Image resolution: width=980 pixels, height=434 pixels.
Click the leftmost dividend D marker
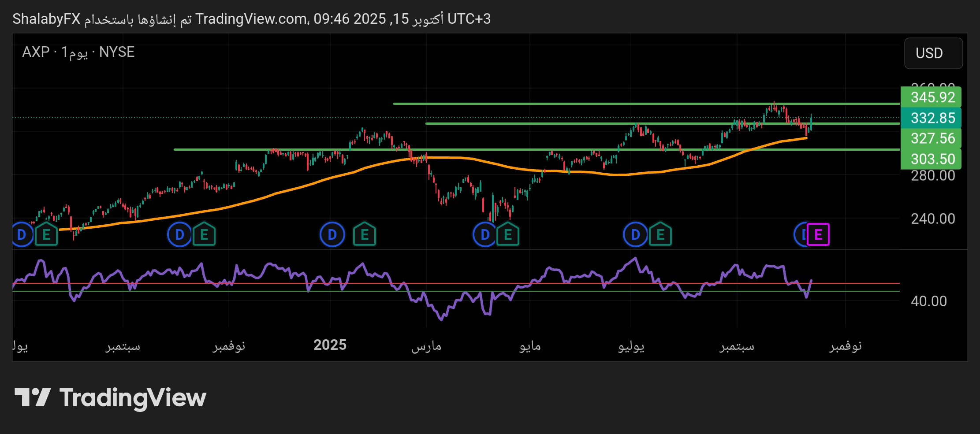[x=22, y=235]
